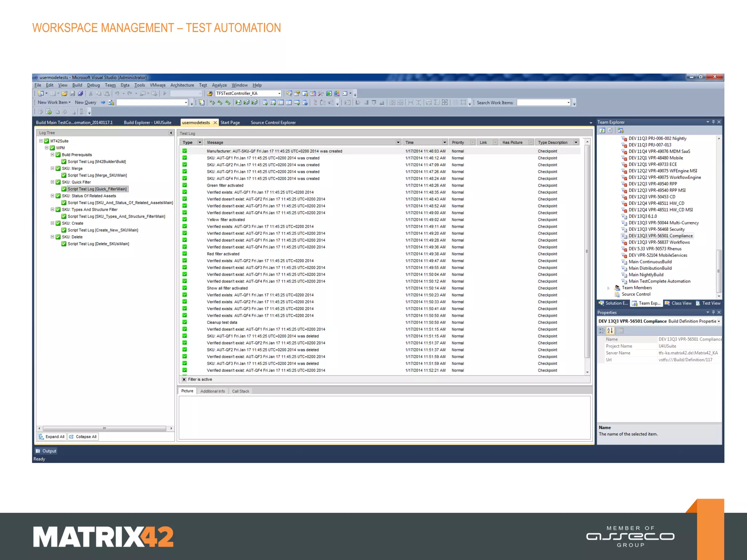Viewport: 747px width, 560px height.
Task: Click the Save All toolbar icon
Action: (x=80, y=94)
